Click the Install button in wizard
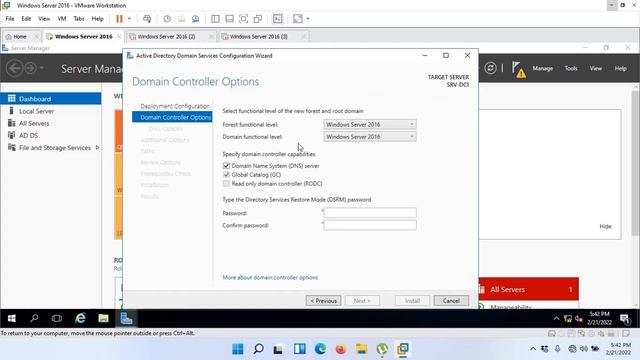This screenshot has height=360, width=640. [412, 301]
